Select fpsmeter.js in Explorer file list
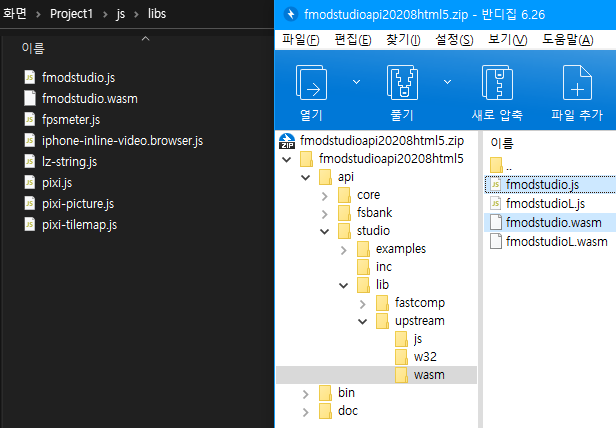Image resolution: width=616 pixels, height=428 pixels. [71, 119]
